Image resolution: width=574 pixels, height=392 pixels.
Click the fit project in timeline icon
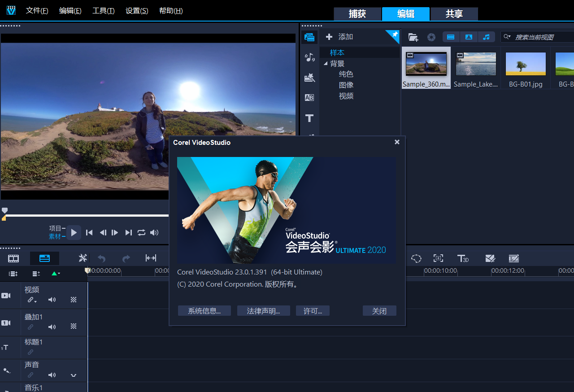point(151,258)
